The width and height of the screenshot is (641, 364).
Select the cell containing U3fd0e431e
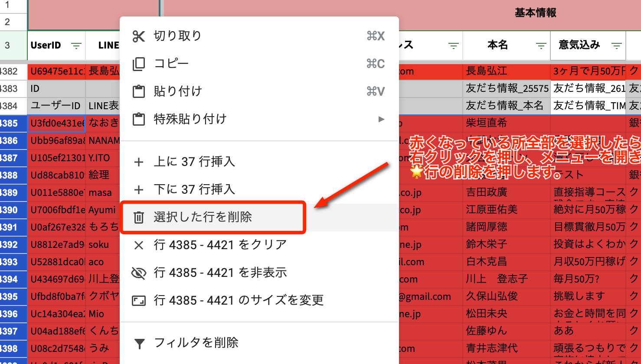[x=56, y=123]
